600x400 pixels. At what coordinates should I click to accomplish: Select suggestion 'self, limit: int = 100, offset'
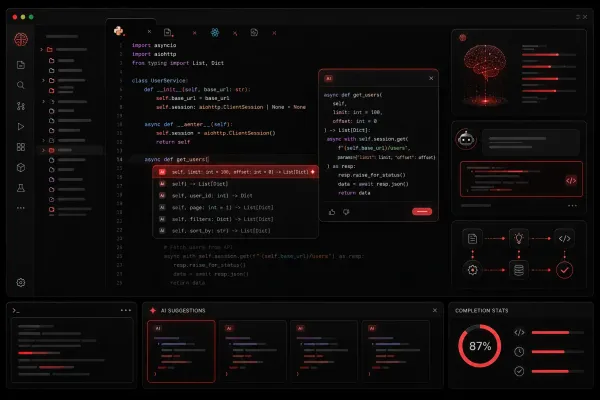click(235, 172)
